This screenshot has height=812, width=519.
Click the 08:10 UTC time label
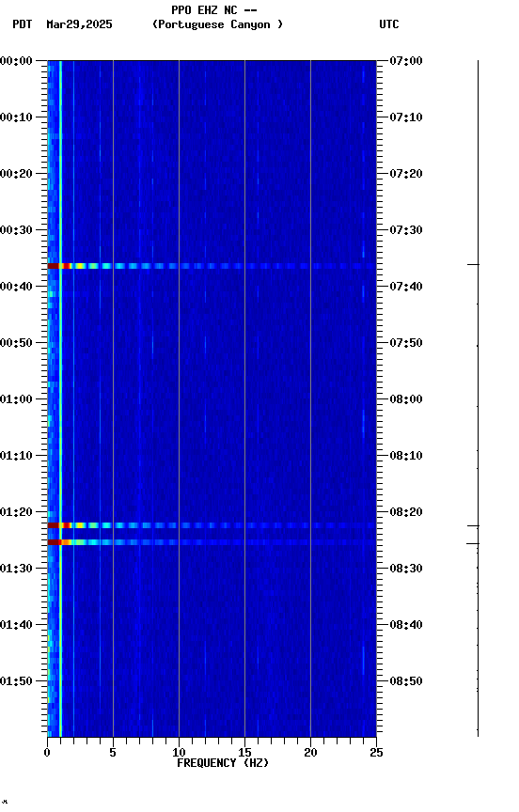(x=406, y=456)
